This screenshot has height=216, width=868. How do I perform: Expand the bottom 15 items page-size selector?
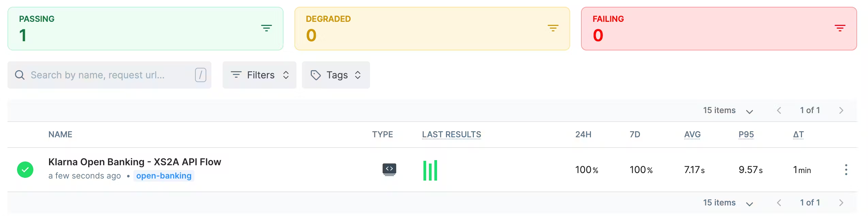[x=728, y=203]
